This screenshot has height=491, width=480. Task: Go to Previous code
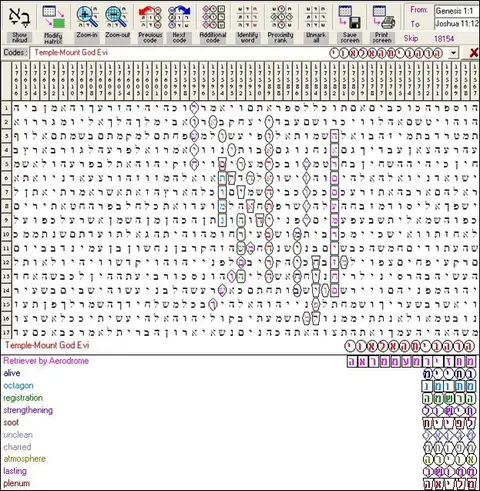(150, 17)
